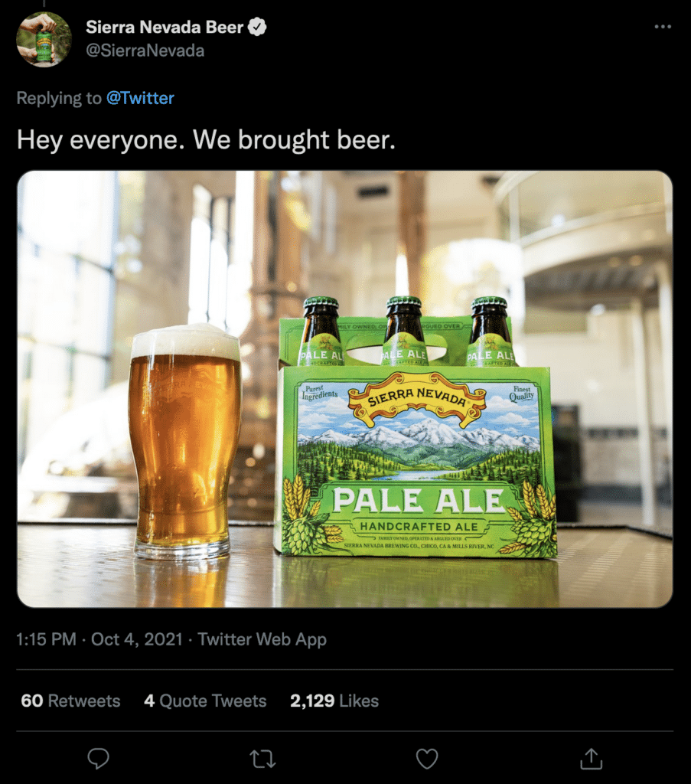Like the tweet with the heart icon
691x784 pixels.
[426, 758]
